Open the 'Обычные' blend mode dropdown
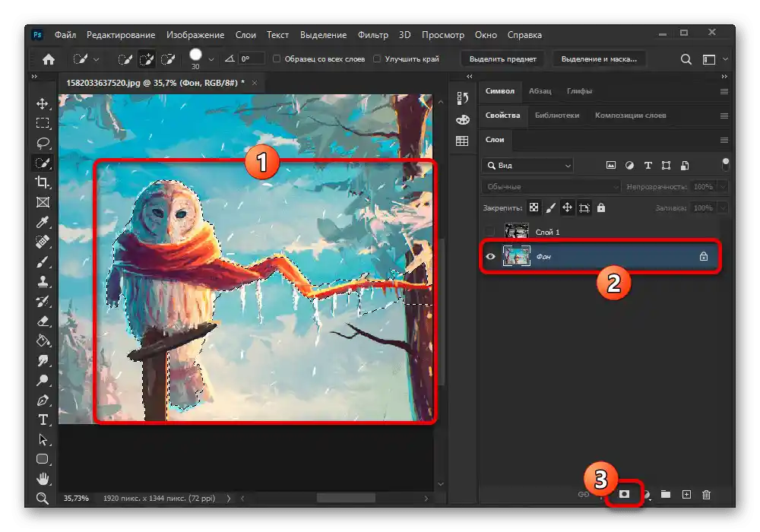Screen dimensions: 760x532 [x=550, y=186]
